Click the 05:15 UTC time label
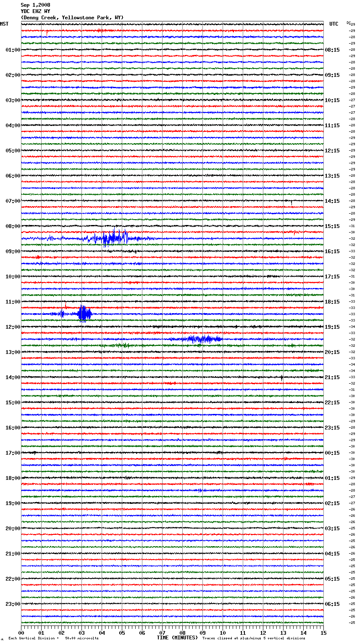The width and height of the screenshot is (357, 644). point(332,579)
